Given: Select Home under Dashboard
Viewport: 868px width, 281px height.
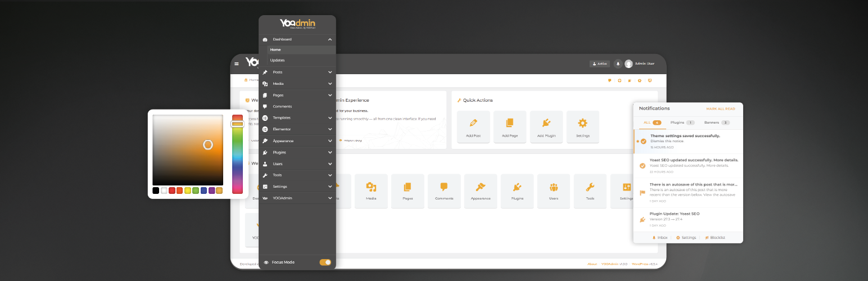Looking at the screenshot, I should coord(301,49).
